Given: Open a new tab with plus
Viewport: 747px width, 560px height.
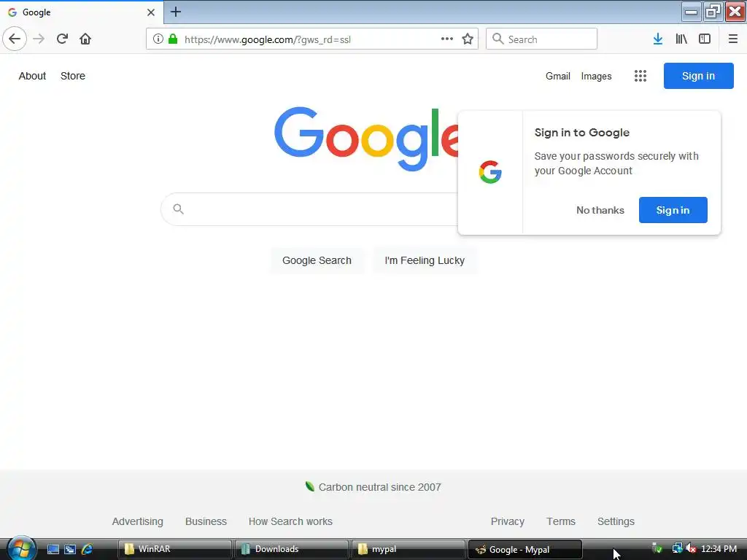Looking at the screenshot, I should coord(176,12).
